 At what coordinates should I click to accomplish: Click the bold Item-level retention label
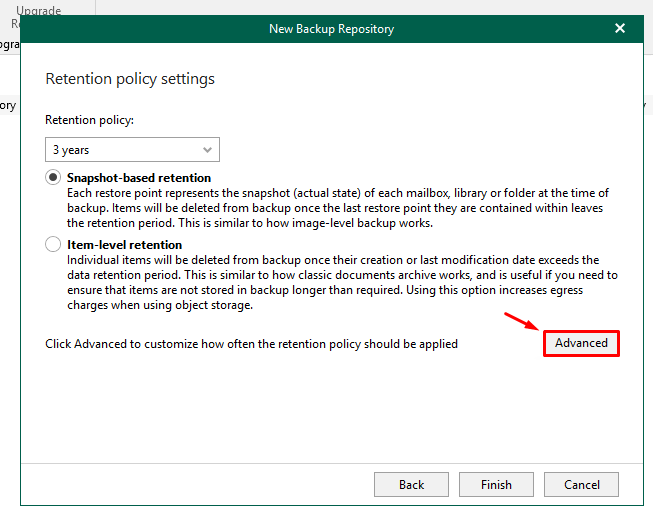pos(124,244)
